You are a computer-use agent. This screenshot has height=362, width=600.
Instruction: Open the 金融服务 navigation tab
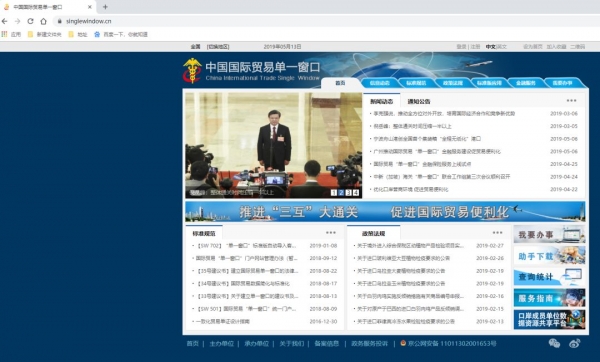coord(526,83)
